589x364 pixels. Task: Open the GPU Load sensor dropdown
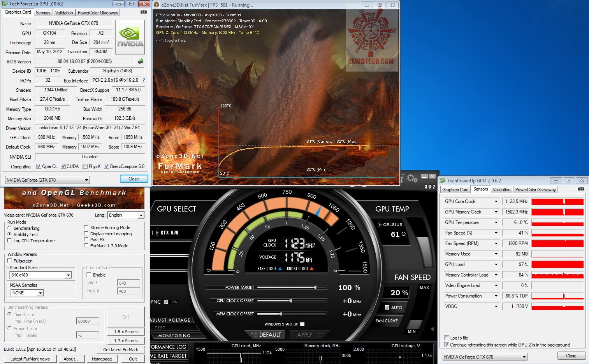pos(496,264)
